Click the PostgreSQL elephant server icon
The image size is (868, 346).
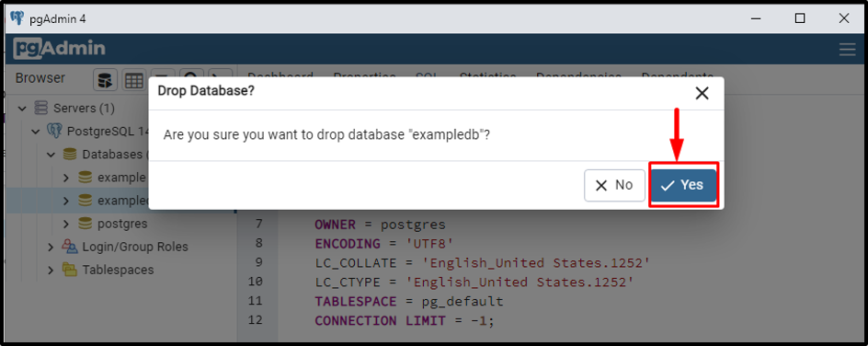point(54,132)
